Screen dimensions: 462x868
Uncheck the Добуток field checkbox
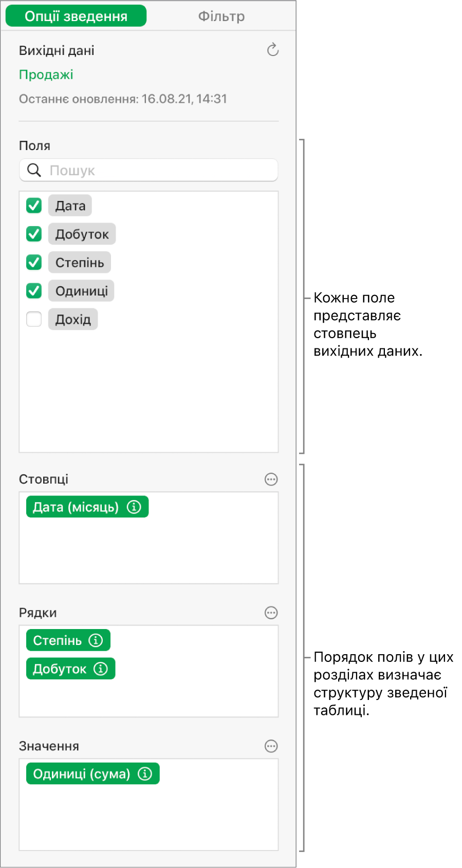tap(34, 234)
